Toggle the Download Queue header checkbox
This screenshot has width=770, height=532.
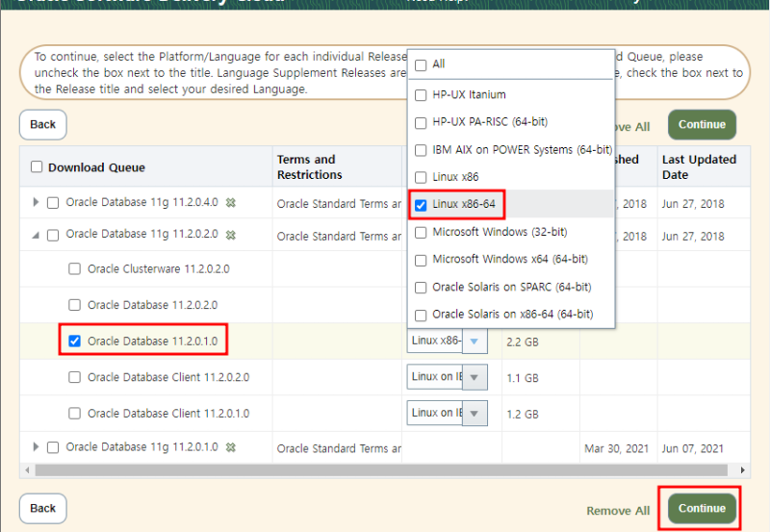pos(37,166)
